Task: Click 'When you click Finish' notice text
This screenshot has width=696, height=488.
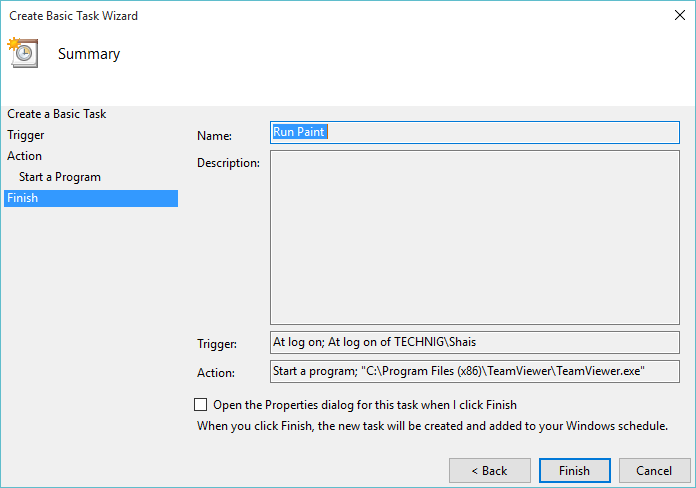Action: (432, 426)
